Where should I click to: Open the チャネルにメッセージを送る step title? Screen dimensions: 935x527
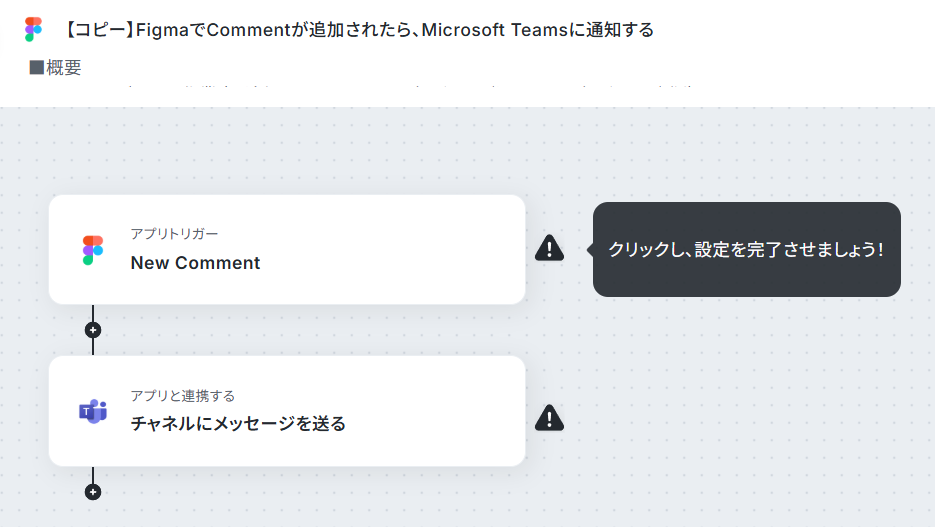point(238,423)
